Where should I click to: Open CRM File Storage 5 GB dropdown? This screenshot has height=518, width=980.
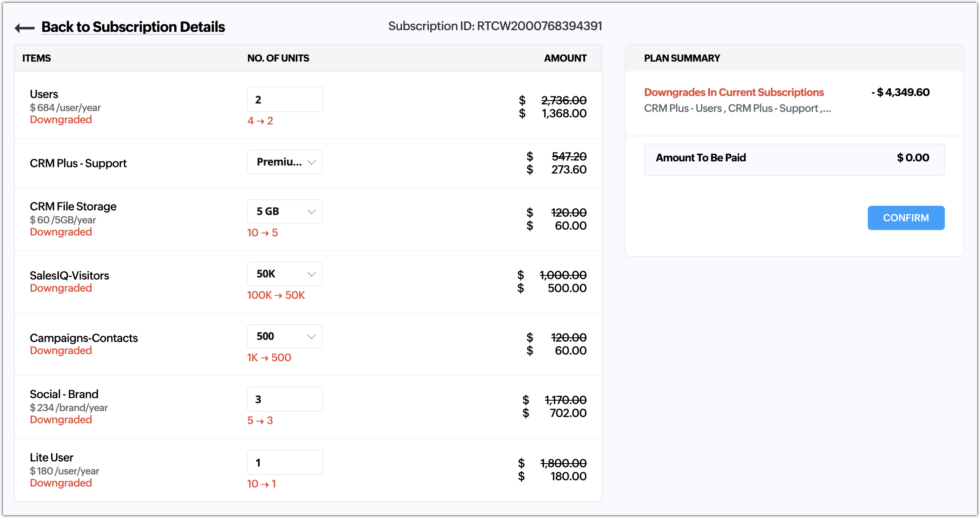pyautogui.click(x=285, y=212)
